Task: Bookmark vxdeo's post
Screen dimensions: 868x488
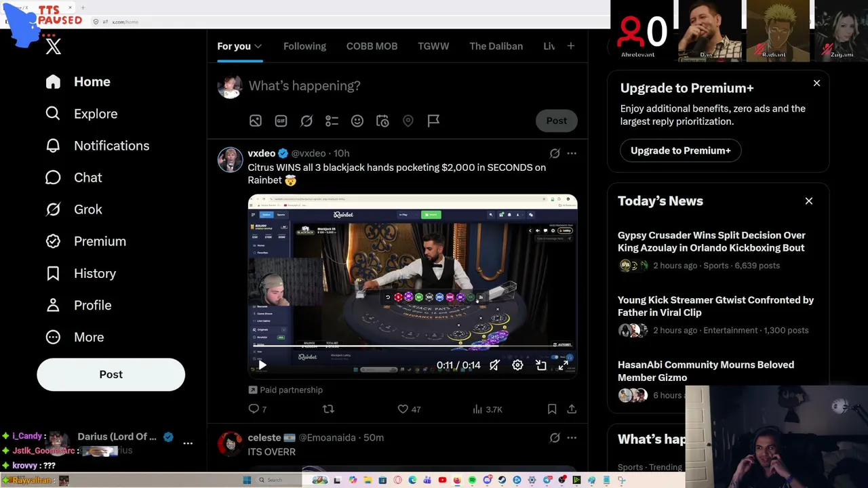Action: pyautogui.click(x=552, y=409)
